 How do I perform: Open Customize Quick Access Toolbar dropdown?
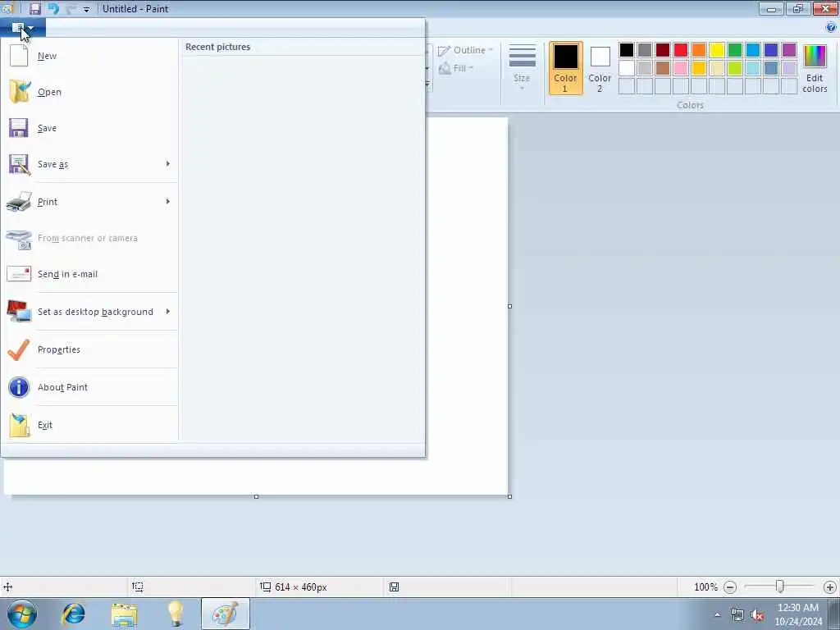(x=86, y=9)
